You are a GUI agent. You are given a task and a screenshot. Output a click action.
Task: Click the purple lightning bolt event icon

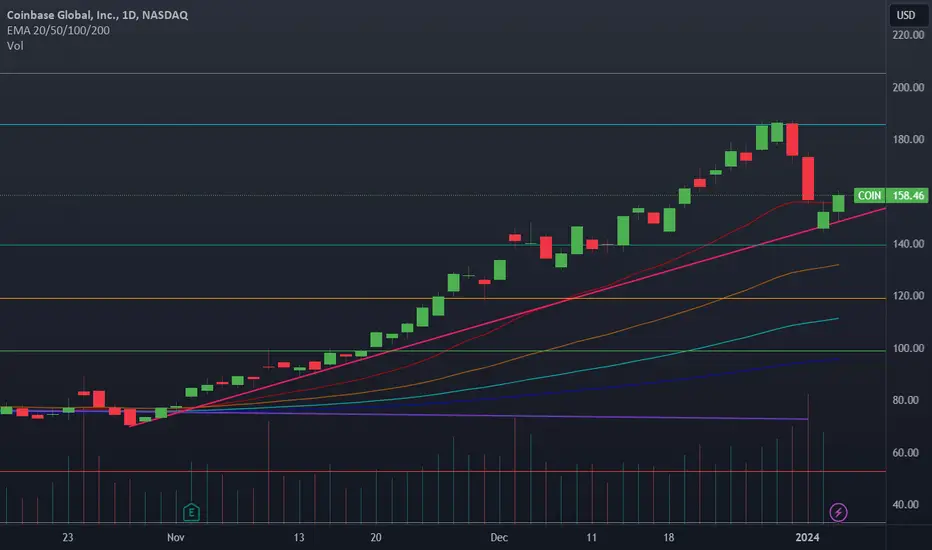(x=838, y=512)
